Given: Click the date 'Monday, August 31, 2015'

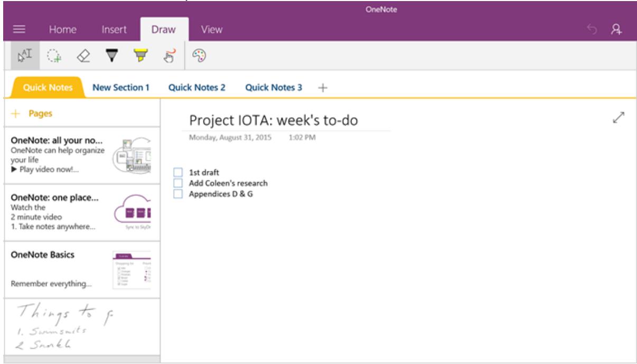Looking at the screenshot, I should point(230,138).
